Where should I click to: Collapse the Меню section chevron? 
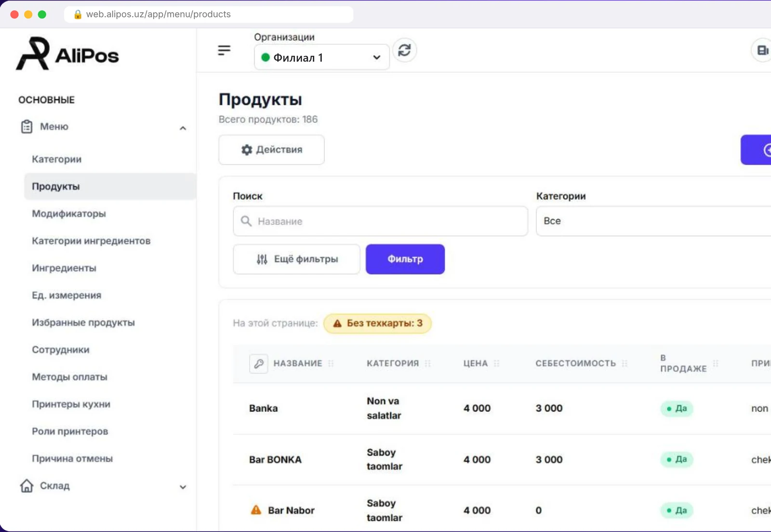coord(183,128)
